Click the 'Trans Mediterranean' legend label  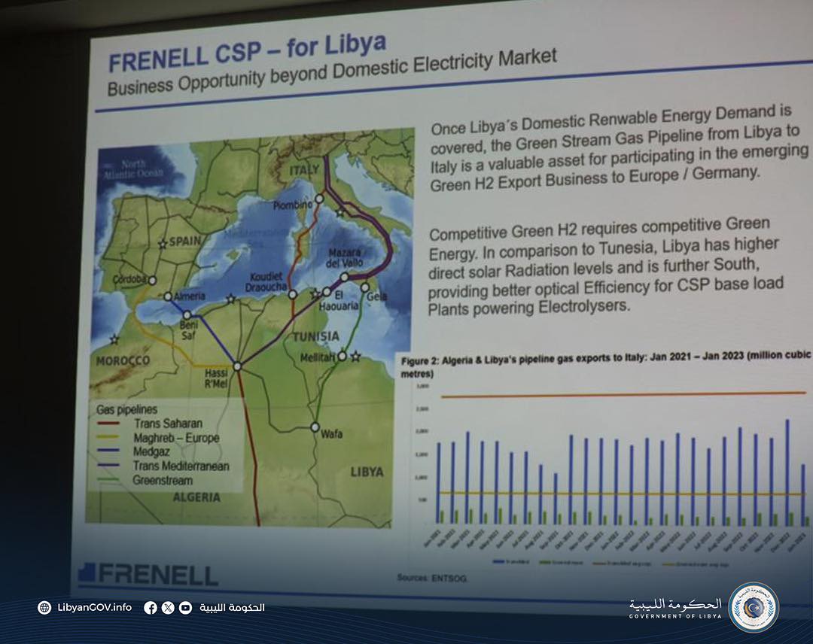181,466
